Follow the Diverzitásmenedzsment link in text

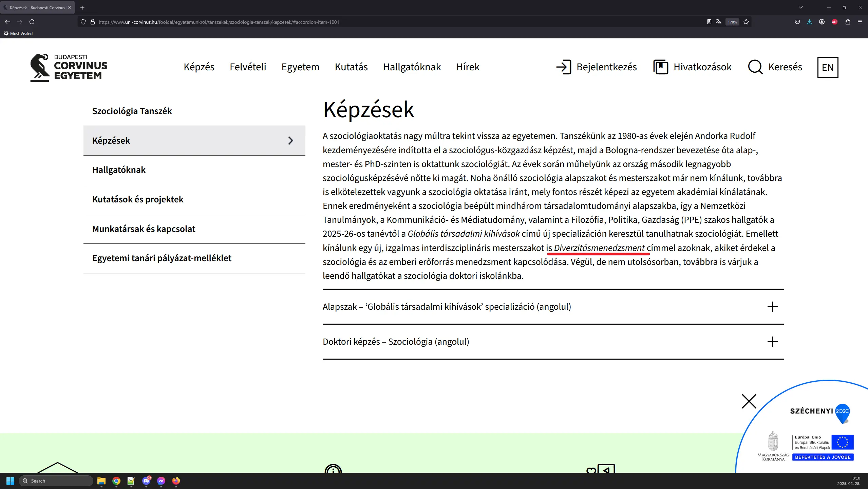point(599,248)
